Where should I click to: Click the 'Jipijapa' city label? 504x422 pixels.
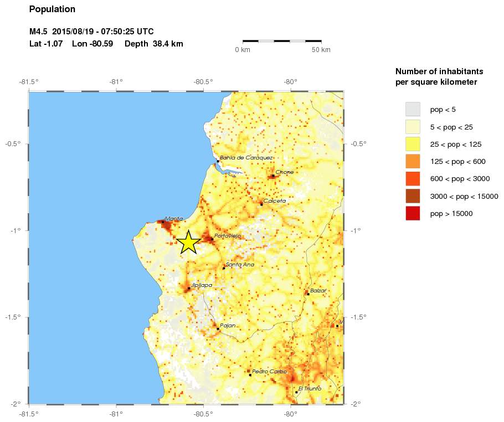click(x=202, y=285)
